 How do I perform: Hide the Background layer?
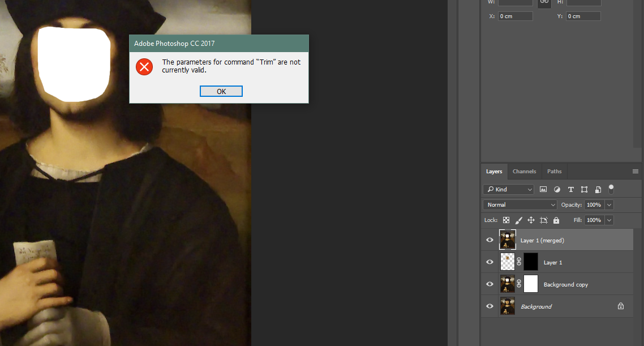(490, 306)
